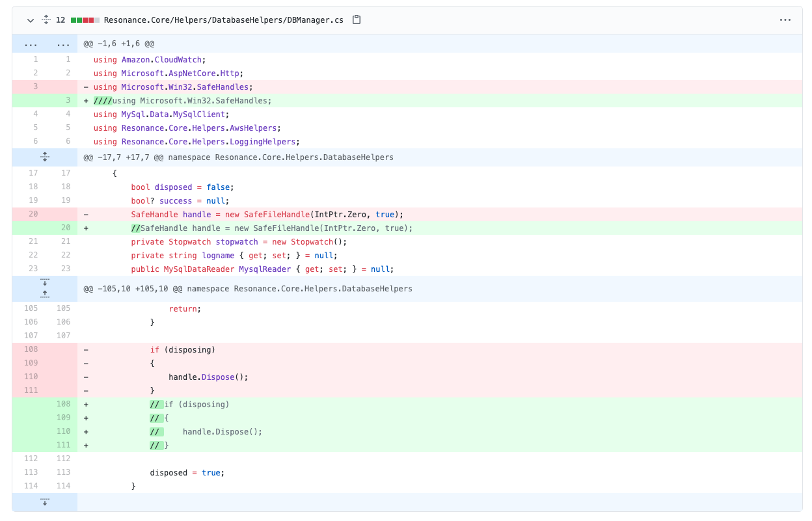This screenshot has width=812, height=521.
Task: Select the @@ -1,6 +1,6 @@ hunk header
Action: point(119,44)
